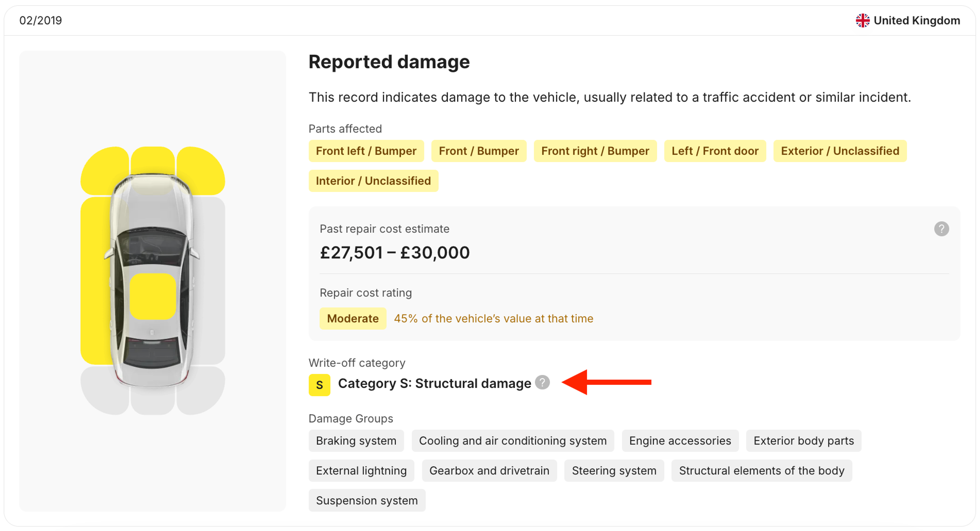Click the yellow left side zone on car diagram
Screen dimensions: 980x531
[x=95, y=281]
